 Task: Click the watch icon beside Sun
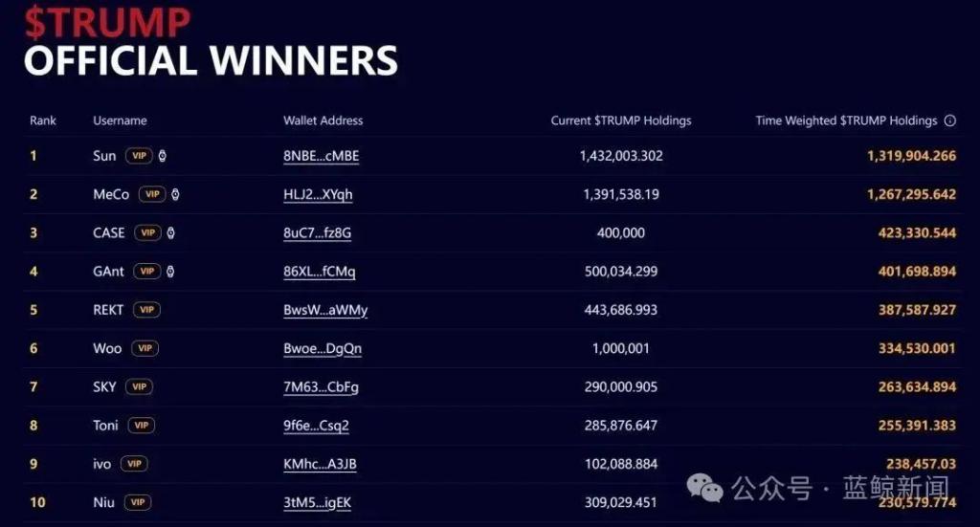[163, 156]
